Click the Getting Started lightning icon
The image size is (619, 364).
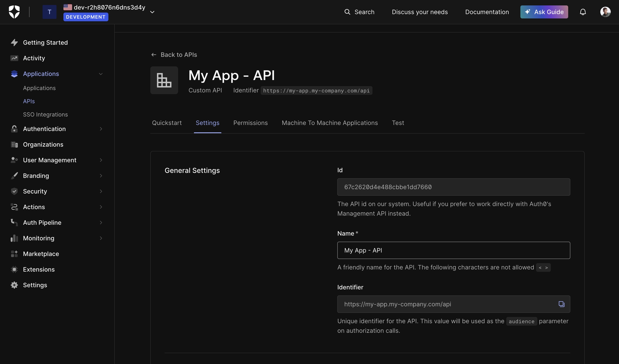tap(14, 42)
